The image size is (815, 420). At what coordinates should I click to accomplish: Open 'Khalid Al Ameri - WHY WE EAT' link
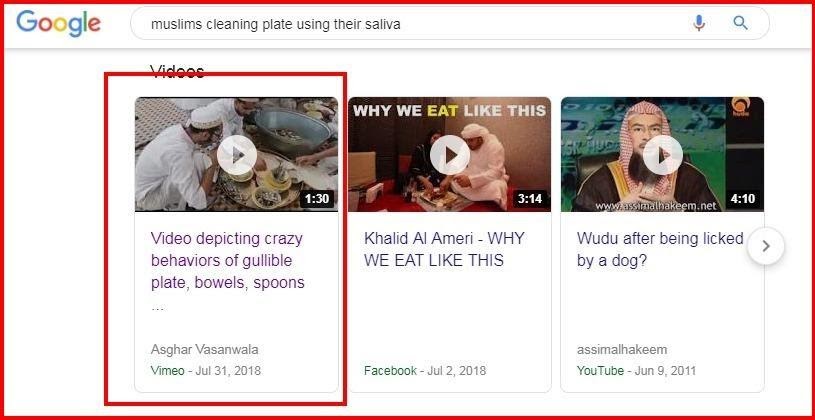click(445, 249)
